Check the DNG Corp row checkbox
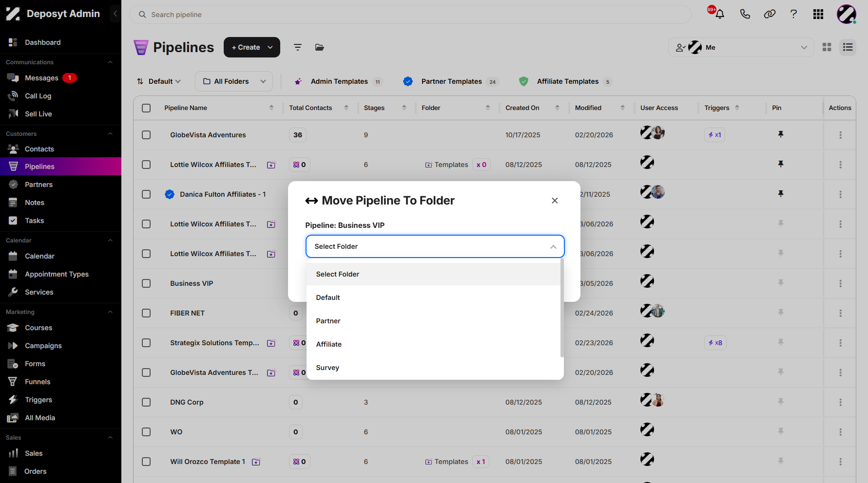Image resolution: width=868 pixels, height=483 pixels. pos(146,402)
